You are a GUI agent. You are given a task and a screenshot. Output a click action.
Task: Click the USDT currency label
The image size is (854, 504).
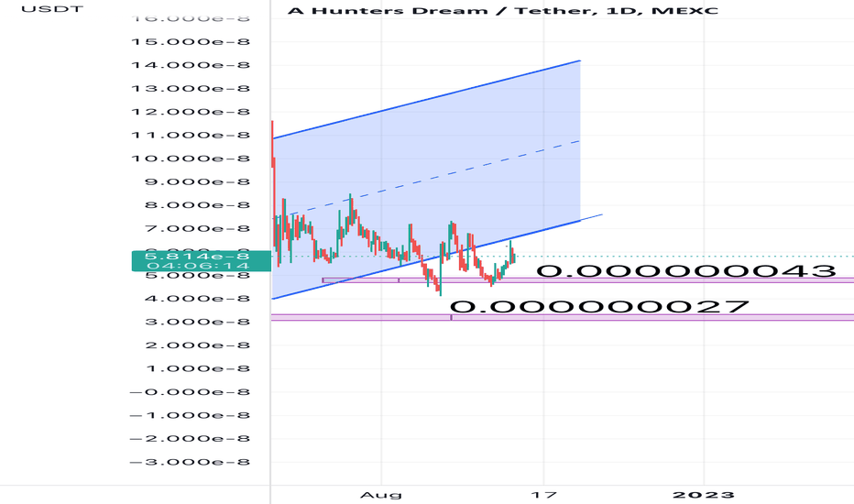(52, 9)
